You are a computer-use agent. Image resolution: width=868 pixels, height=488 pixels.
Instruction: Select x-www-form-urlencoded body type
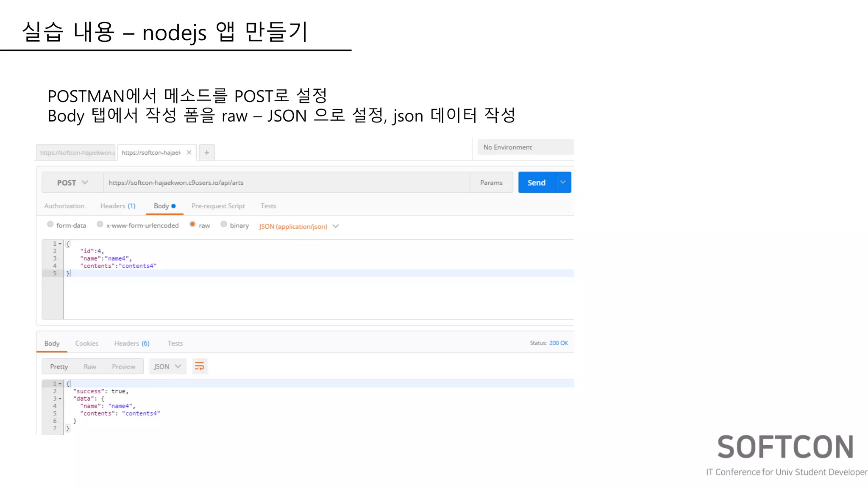[100, 225]
